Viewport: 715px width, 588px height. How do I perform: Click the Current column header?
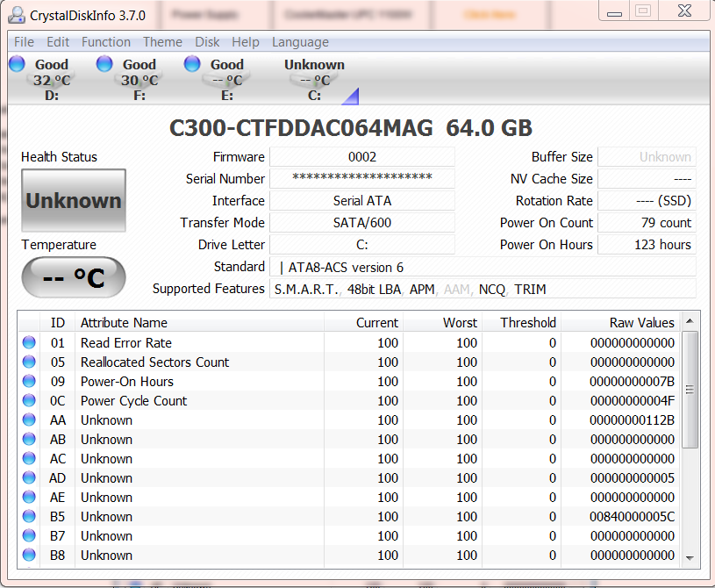(x=363, y=322)
